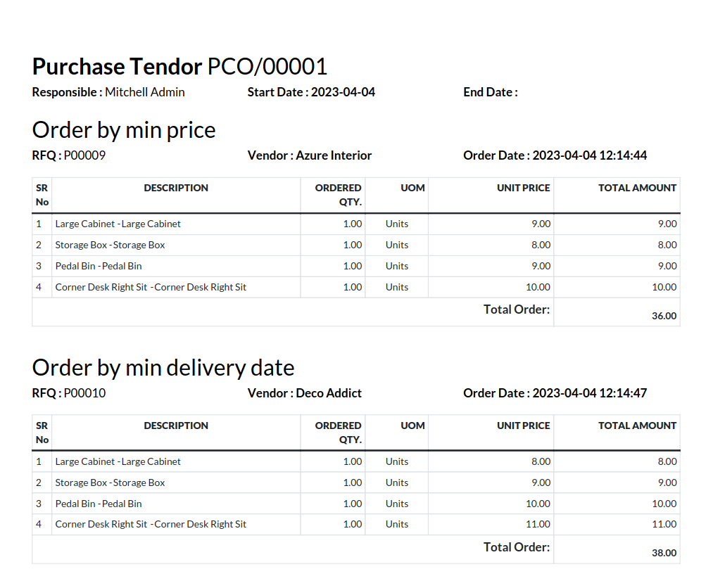Click RFQ P00010 reference
The height and width of the screenshot is (588, 713).
click(x=69, y=393)
